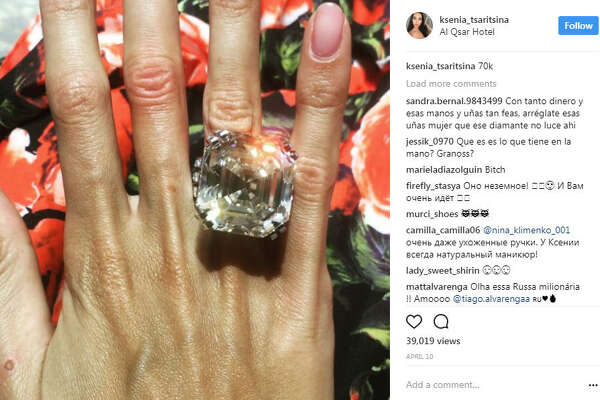Open comment bubble icon
Screen dimensions: 600x400
[x=440, y=322]
